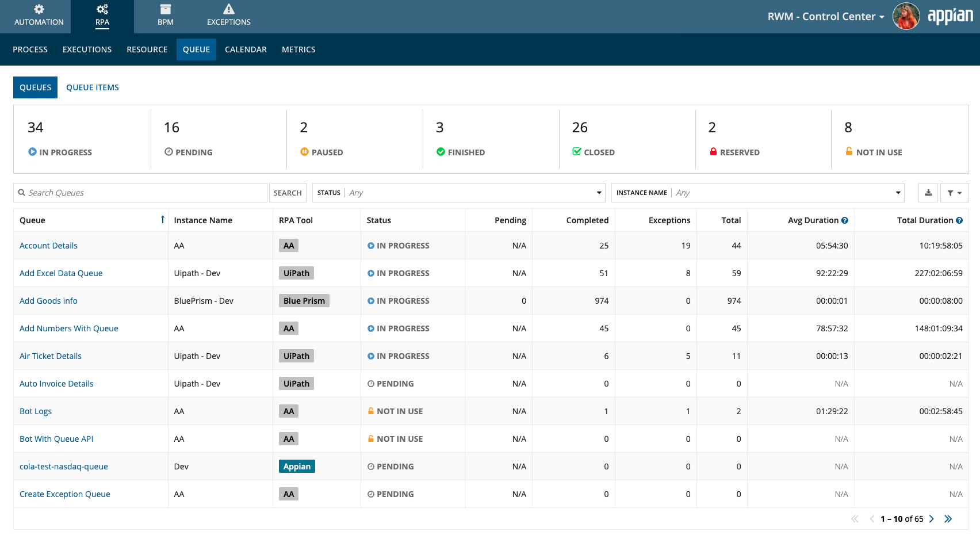Screen dimensions: 980x535
Task: Click the RPA Tool column header
Action: [x=296, y=220]
